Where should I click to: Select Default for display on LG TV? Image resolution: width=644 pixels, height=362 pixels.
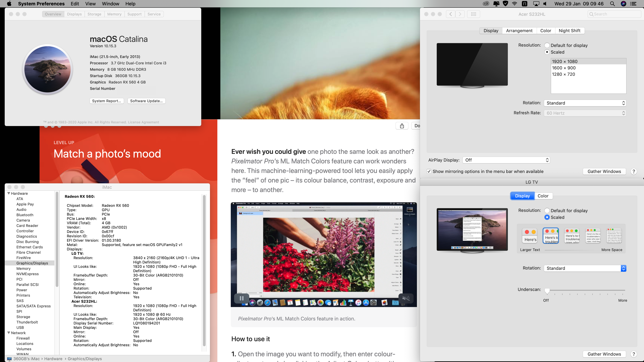coord(547,211)
